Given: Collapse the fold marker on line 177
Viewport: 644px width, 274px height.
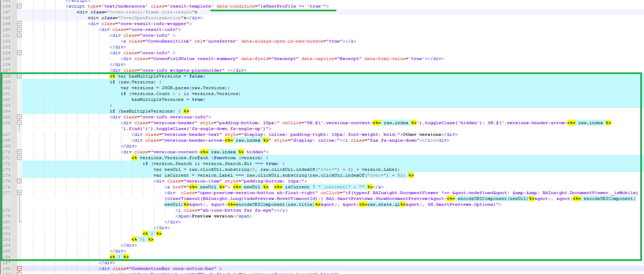Looking at the screenshot, I should click(x=19, y=193).
